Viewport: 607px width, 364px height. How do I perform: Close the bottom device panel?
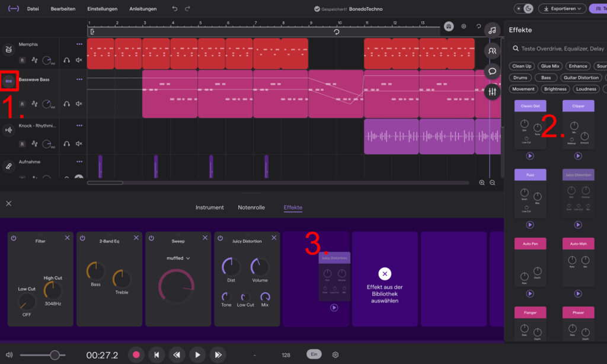[8, 203]
